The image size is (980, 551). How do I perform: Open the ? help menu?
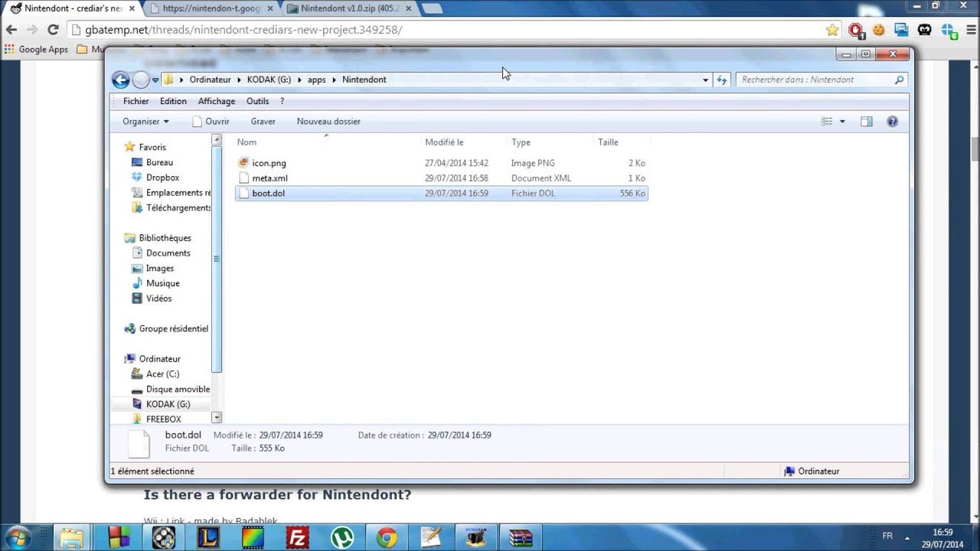pyautogui.click(x=282, y=101)
